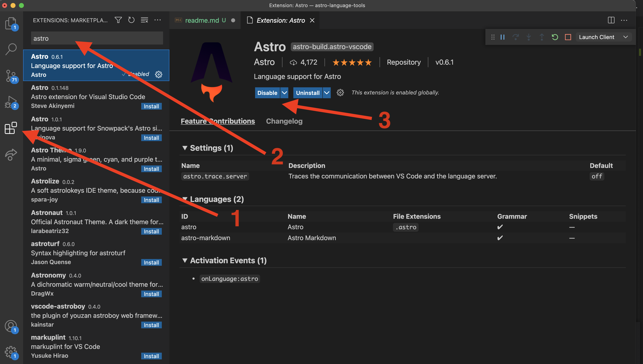Split the editor to the right

coord(611,20)
